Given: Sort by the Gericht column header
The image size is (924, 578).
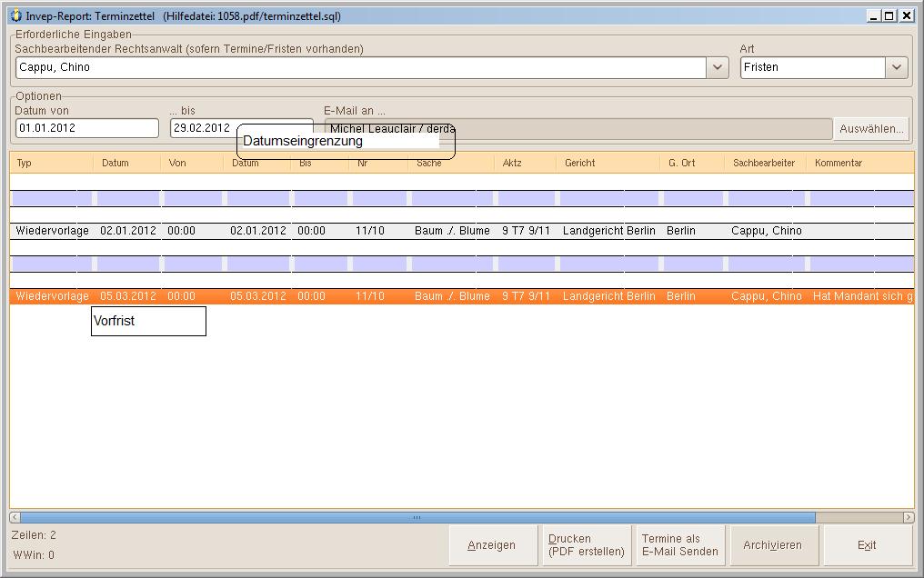Looking at the screenshot, I should (x=608, y=163).
